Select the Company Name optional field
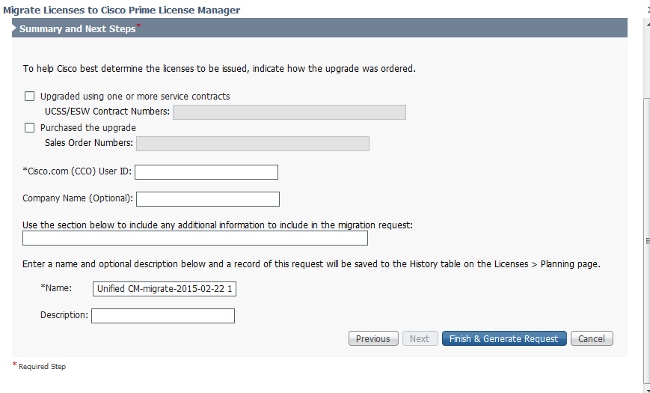Screen dimensions: 650x393 [x=208, y=199]
